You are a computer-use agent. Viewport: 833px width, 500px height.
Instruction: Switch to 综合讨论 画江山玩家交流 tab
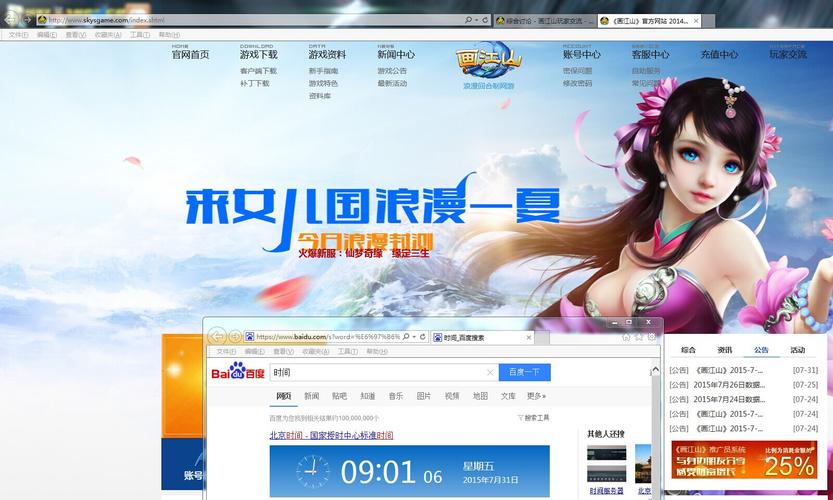point(545,21)
